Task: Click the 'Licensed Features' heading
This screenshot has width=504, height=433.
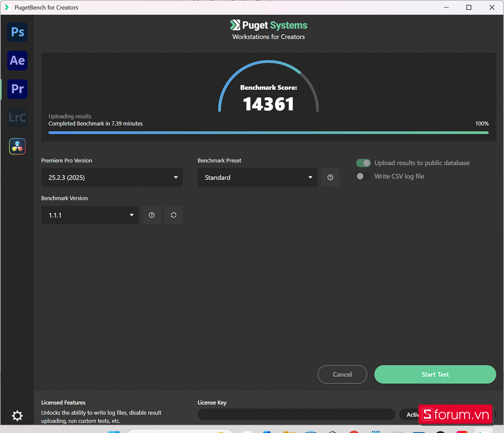Action: coord(63,403)
